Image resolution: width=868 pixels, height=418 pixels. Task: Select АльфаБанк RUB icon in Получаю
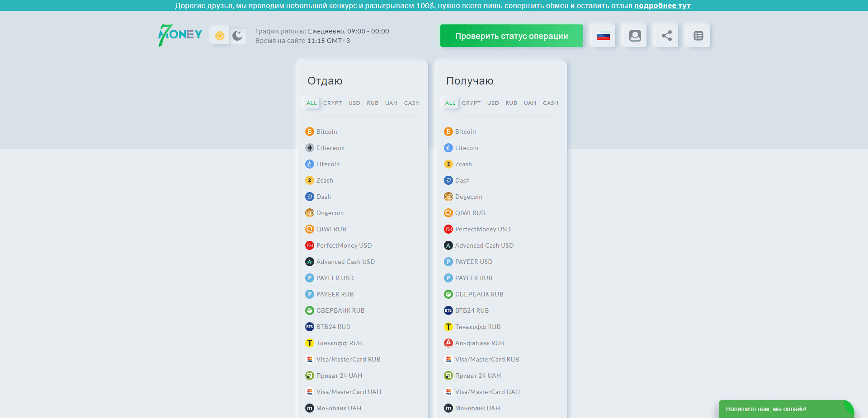tap(448, 343)
